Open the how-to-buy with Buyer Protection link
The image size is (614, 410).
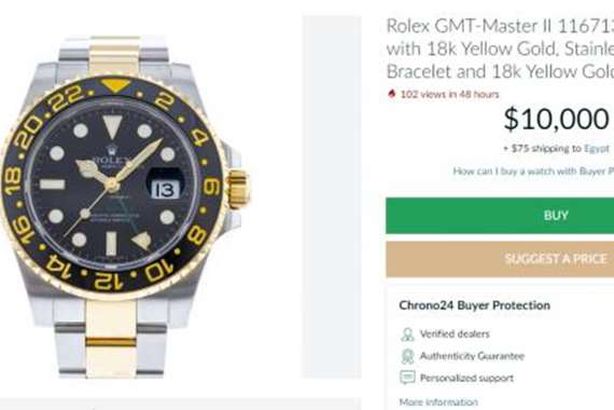pyautogui.click(x=532, y=172)
